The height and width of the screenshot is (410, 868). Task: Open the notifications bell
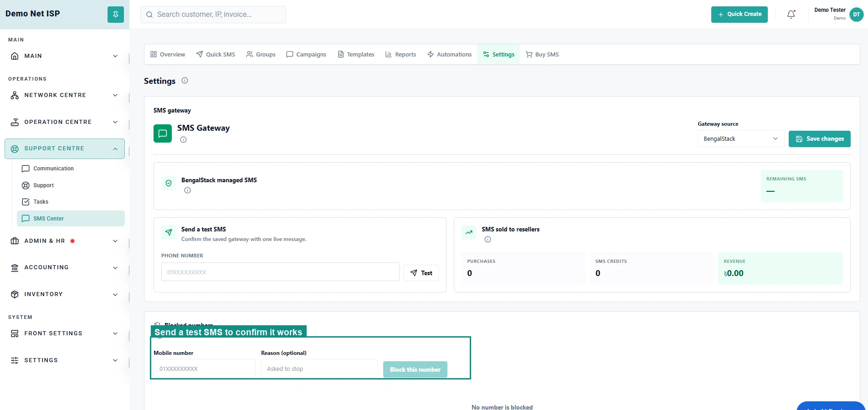[x=791, y=15]
